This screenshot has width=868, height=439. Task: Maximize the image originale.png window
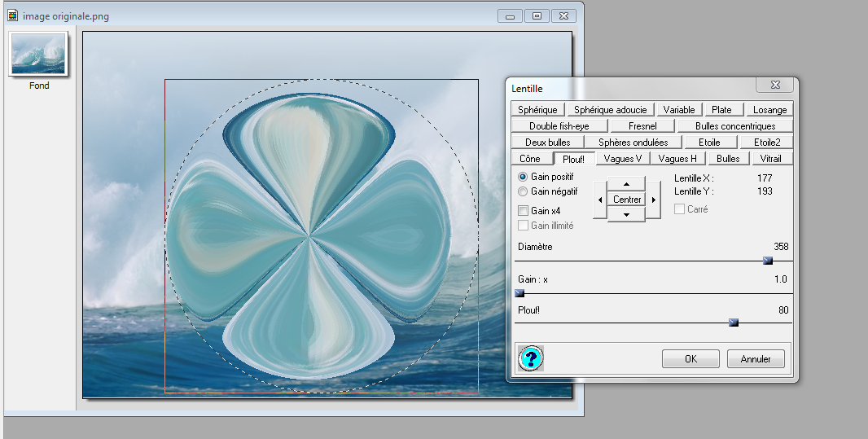coord(537,15)
